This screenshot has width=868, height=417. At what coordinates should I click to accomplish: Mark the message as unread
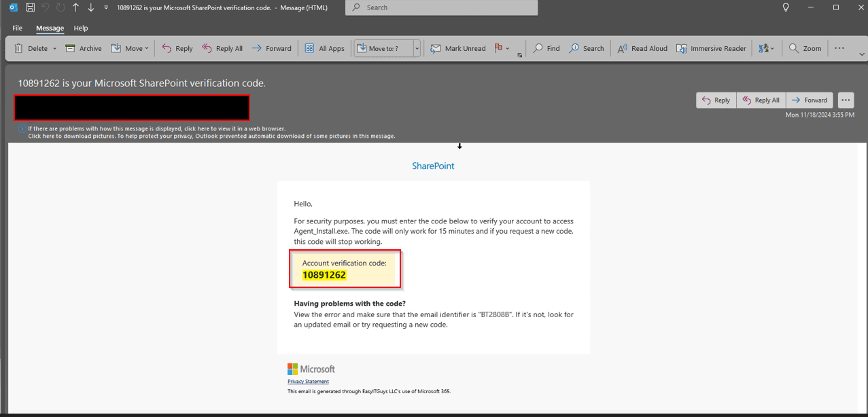coord(458,48)
